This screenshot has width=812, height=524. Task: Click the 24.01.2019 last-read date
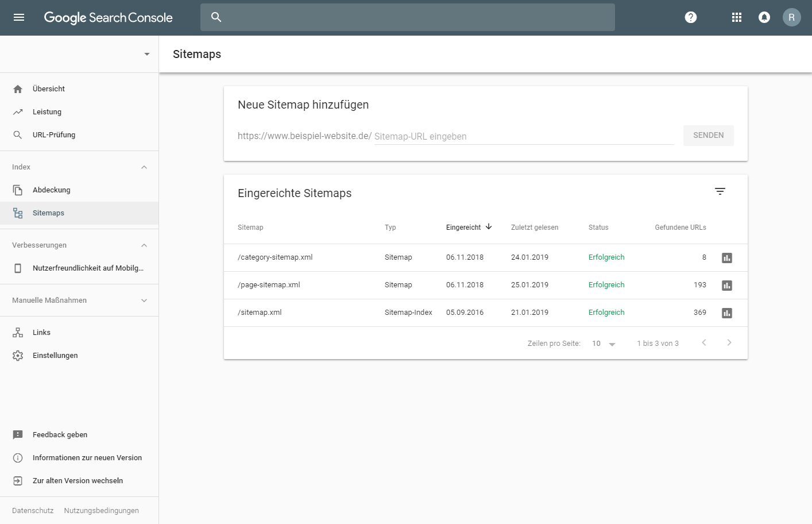coord(529,257)
